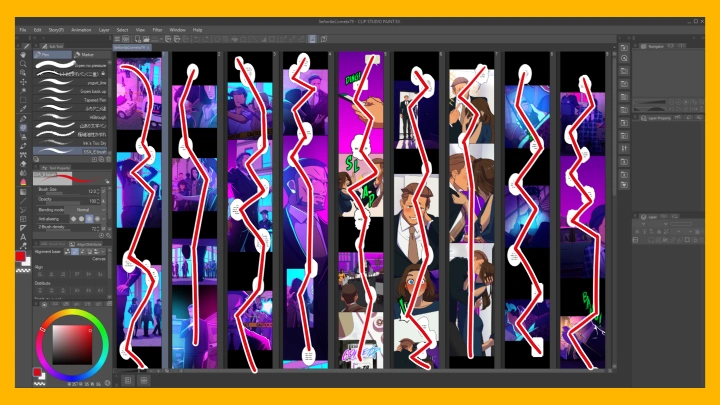
Task: Select the strongest Anti-aliasing option
Action: pyautogui.click(x=98, y=219)
